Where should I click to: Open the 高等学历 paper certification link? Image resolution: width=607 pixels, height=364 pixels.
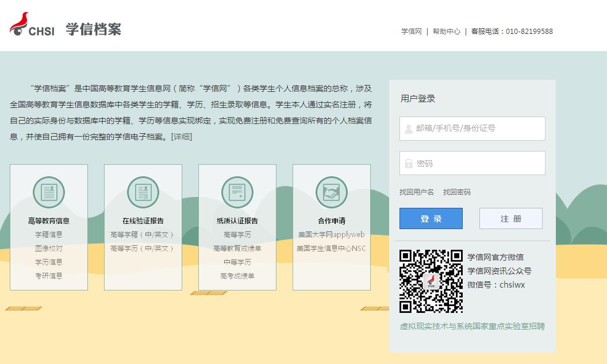coord(237,234)
